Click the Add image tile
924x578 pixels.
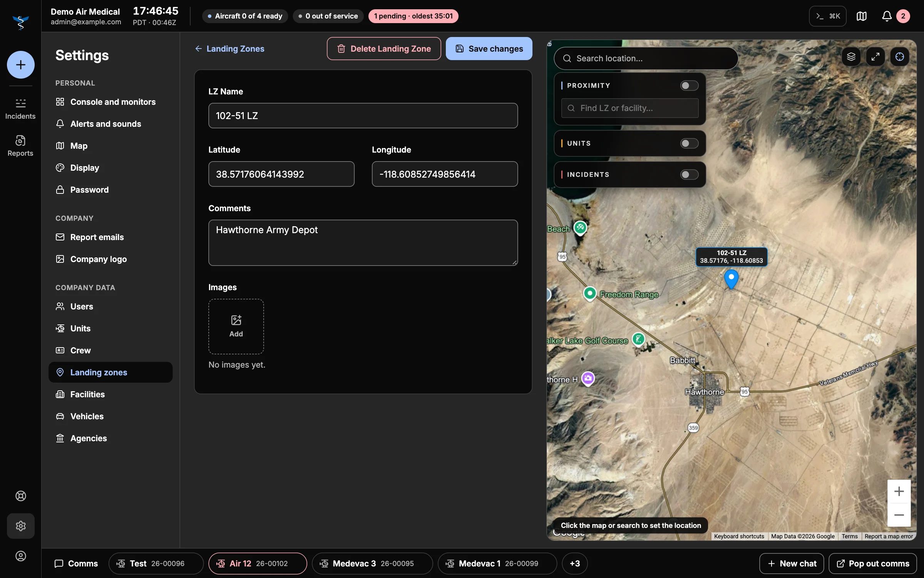pyautogui.click(x=236, y=327)
